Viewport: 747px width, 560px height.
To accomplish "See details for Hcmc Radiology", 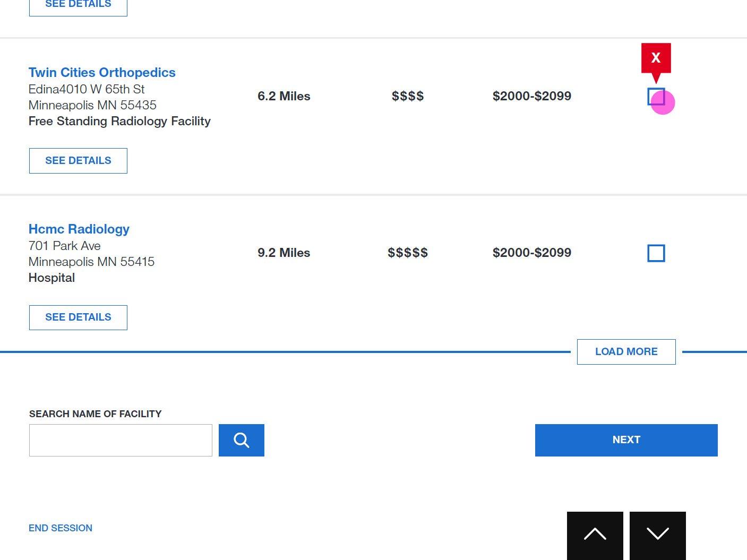I will (x=78, y=317).
